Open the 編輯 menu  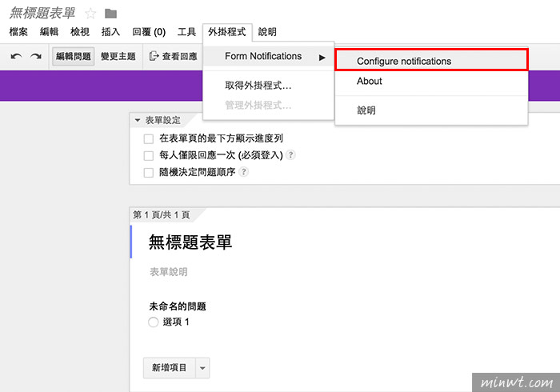(x=50, y=32)
